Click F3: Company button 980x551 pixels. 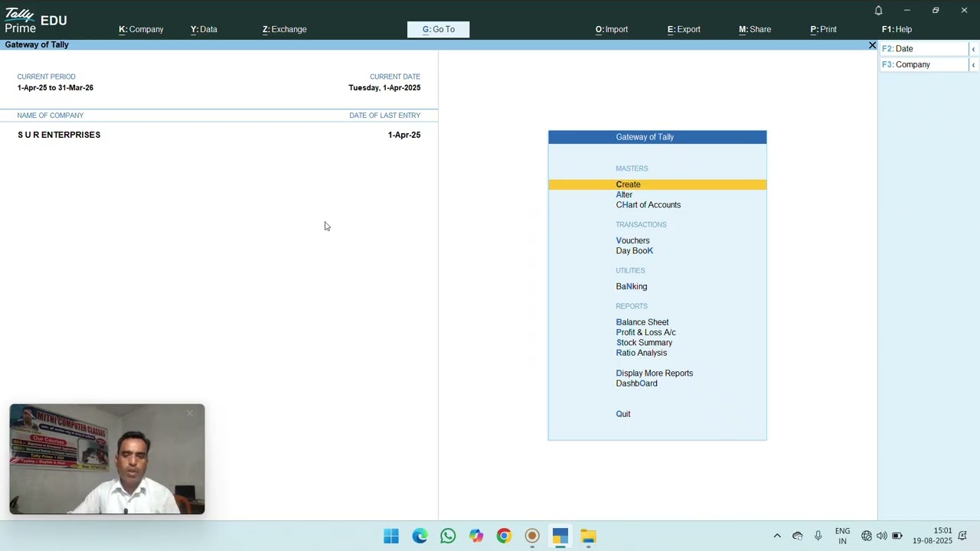[924, 65]
